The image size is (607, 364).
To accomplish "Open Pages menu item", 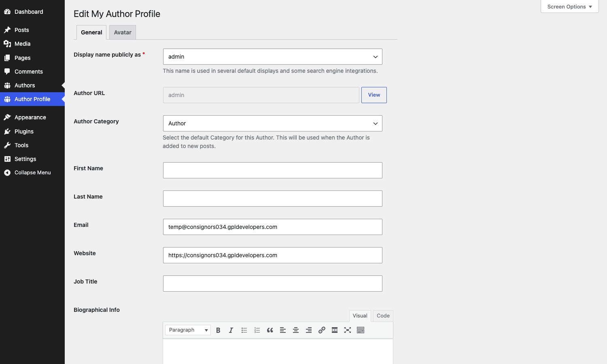I will tap(32, 58).
